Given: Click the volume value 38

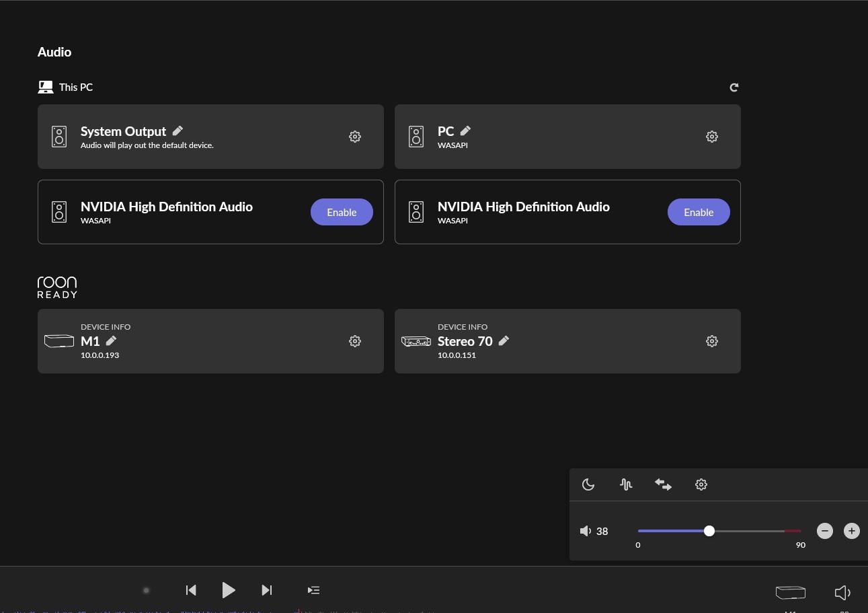Looking at the screenshot, I should pos(602,531).
